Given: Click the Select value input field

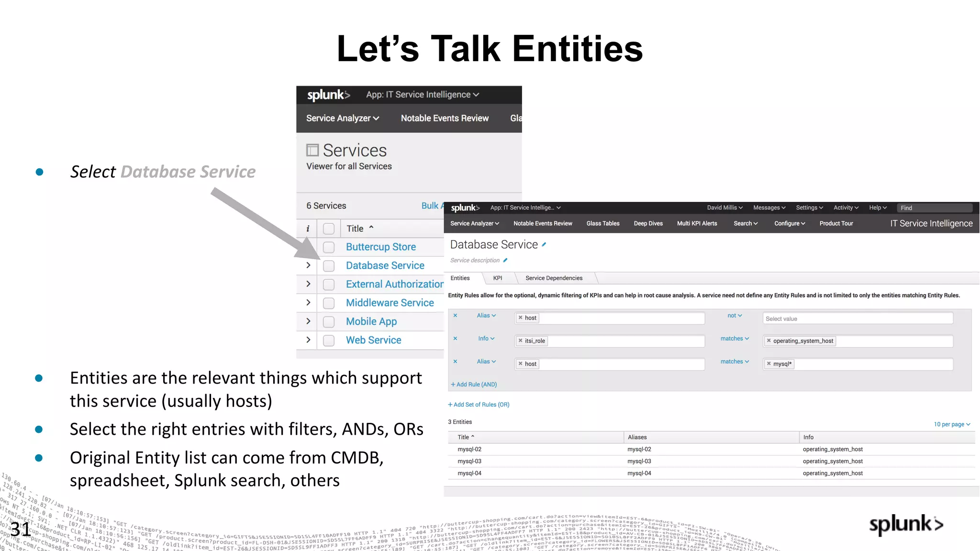Looking at the screenshot, I should tap(857, 319).
